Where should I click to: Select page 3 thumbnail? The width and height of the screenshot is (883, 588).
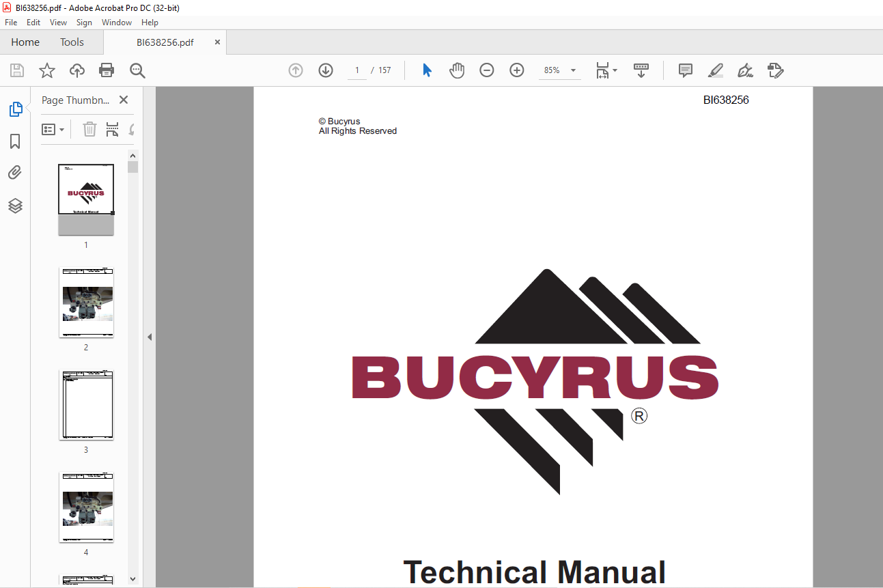click(x=86, y=405)
